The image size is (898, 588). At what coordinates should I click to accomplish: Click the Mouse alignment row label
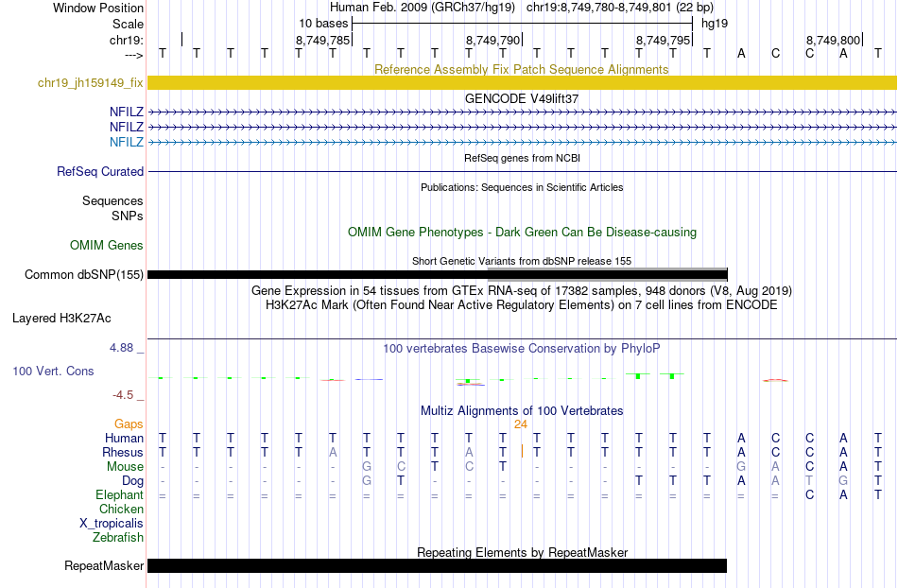[x=125, y=467]
